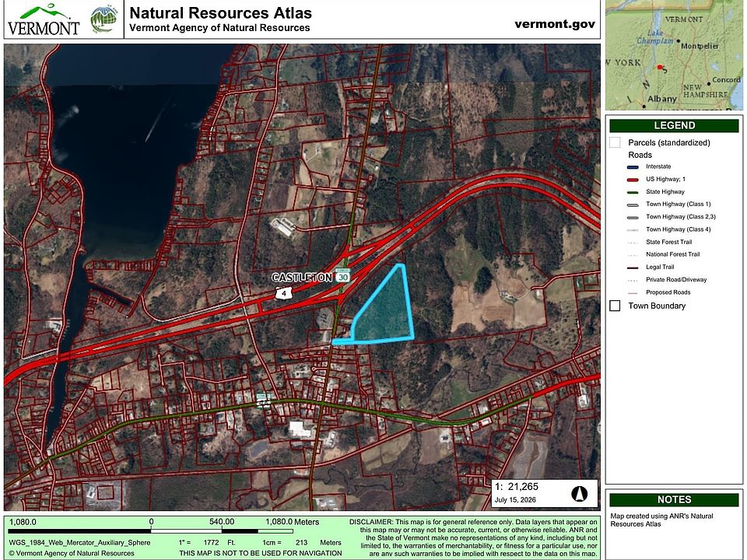The height and width of the screenshot is (560, 747).
Task: Click the "WGS_1984_Web_Mercator_Auxiliary_Sphere" projection text
Action: (x=79, y=542)
